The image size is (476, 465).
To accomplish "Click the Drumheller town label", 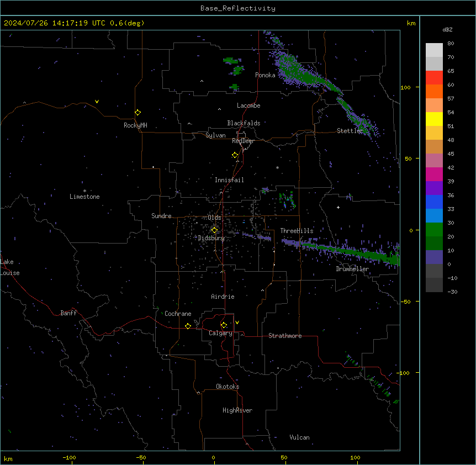I will tap(352, 269).
